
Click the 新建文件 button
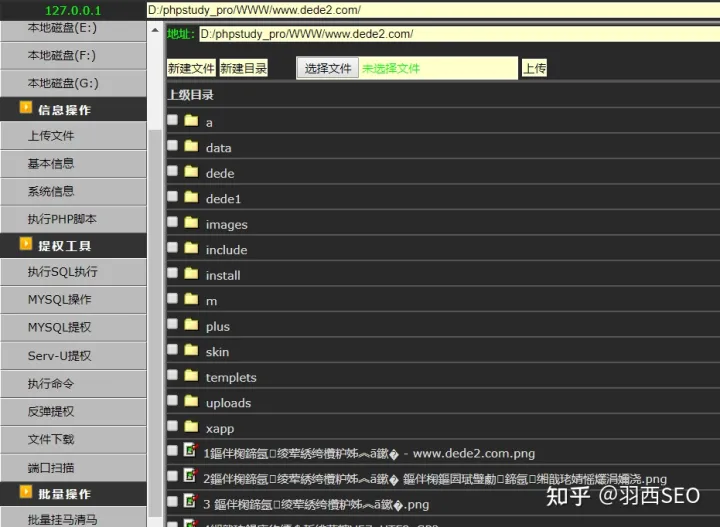191,68
